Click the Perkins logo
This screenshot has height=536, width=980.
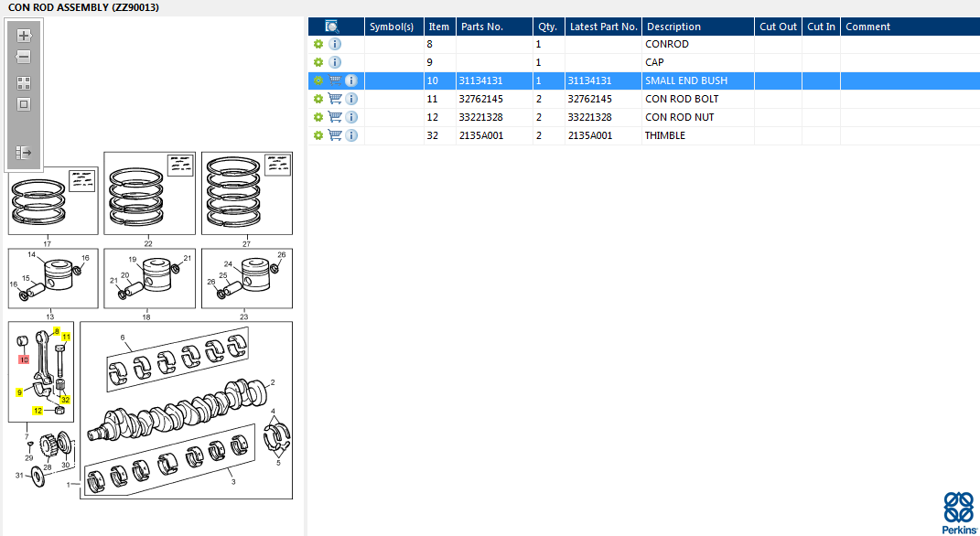coord(959,513)
